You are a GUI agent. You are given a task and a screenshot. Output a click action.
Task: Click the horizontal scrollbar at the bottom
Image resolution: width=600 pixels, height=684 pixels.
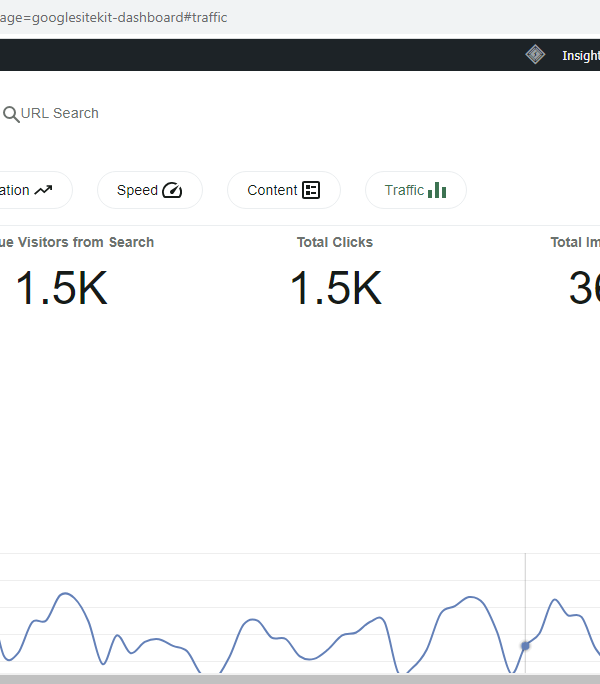click(300, 679)
